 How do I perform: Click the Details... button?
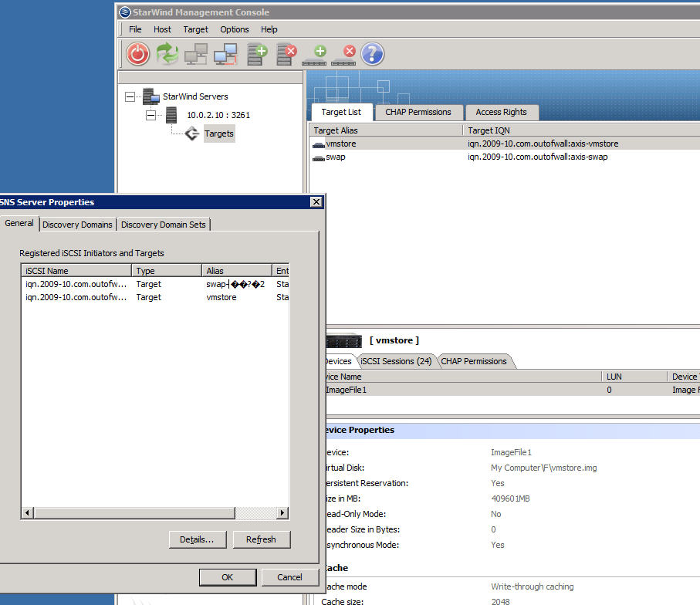[x=198, y=539]
